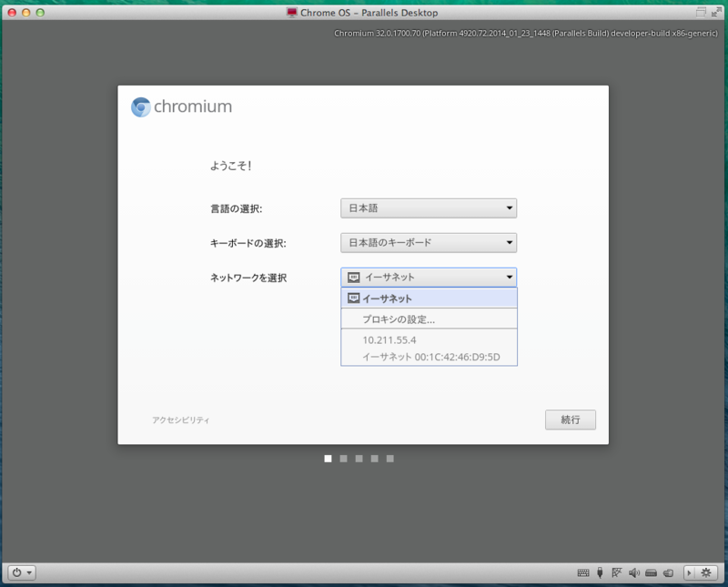
Task: Click the Chromium build version text
Action: 526,34
